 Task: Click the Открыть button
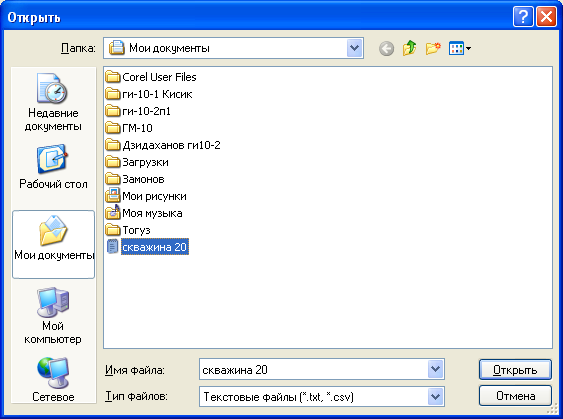[x=515, y=369]
